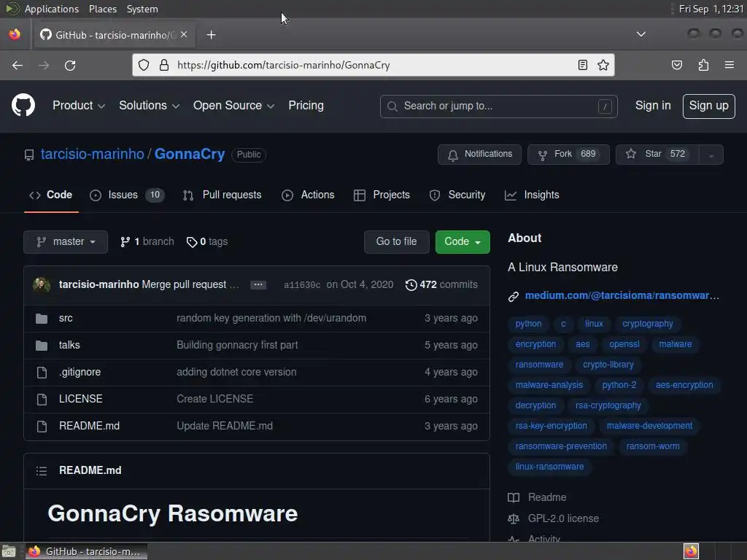The image size is (747, 560).
Task: Fork the repository
Action: pyautogui.click(x=568, y=155)
